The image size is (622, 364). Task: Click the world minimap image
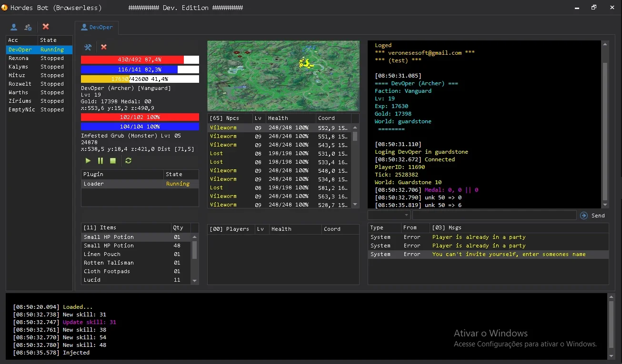[x=283, y=76]
